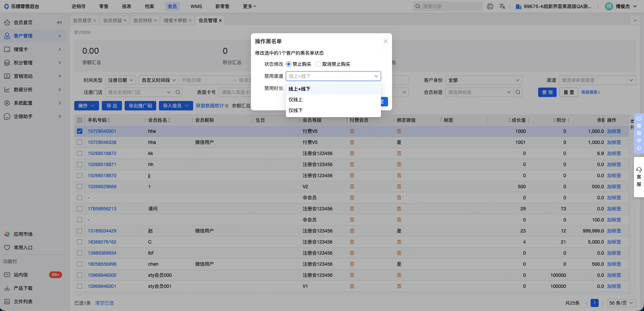Toggle the select-all checkbox in table header

pyautogui.click(x=80, y=120)
